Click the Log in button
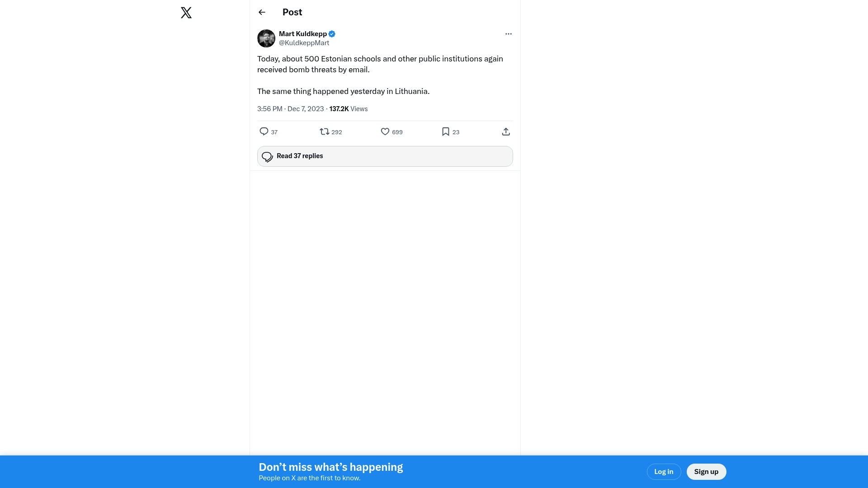The image size is (868, 488). pyautogui.click(x=664, y=472)
